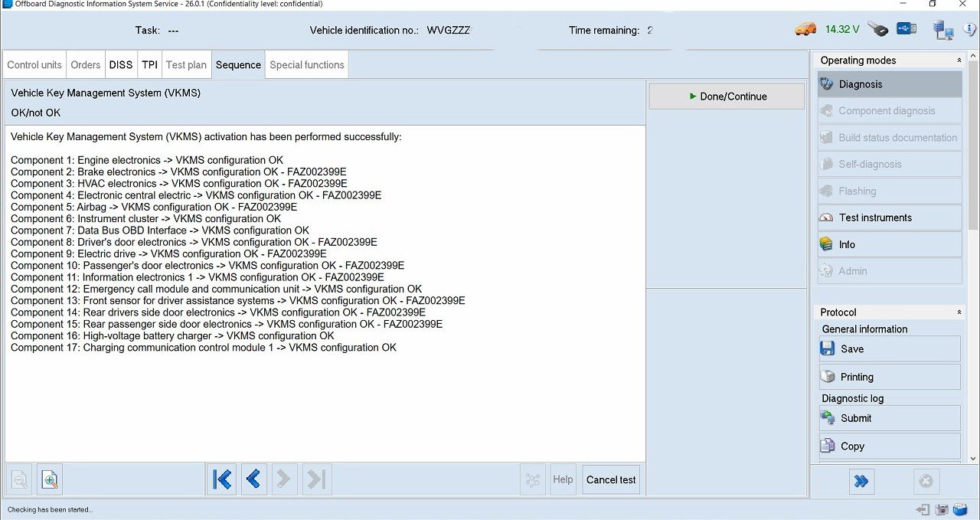The width and height of the screenshot is (980, 520).
Task: Switch to the Control units tab
Action: 34,65
